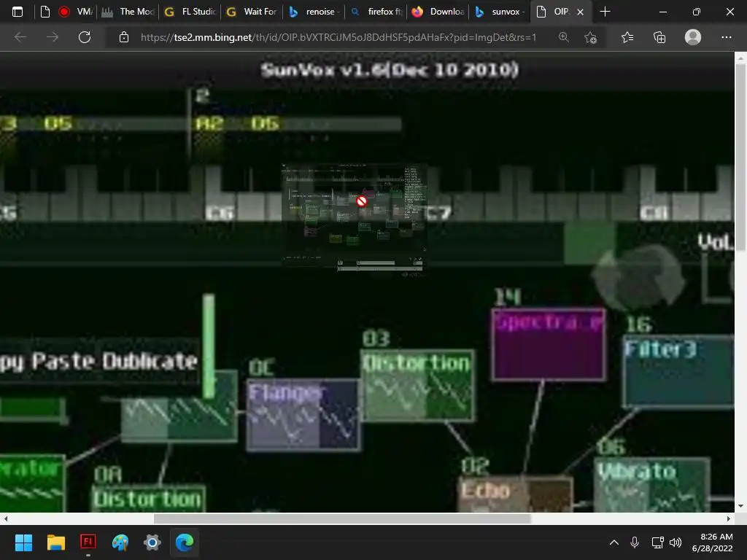Screen dimensions: 747x560
Task: Click the horizontal scrollbar thumb
Action: click(342, 518)
